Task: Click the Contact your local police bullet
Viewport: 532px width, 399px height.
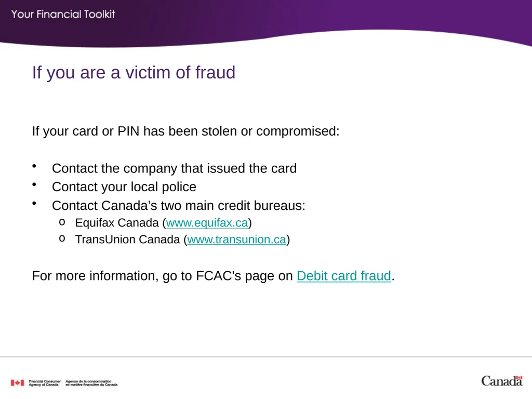Action: tap(124, 187)
